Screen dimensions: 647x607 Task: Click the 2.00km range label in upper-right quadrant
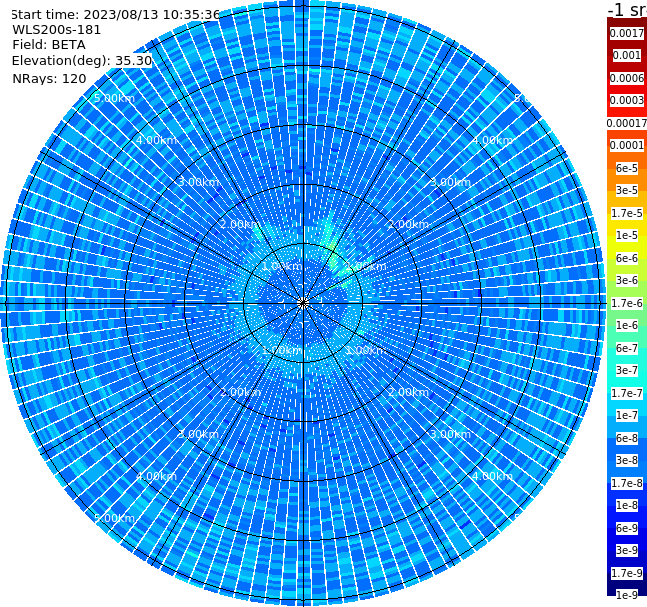pos(408,224)
